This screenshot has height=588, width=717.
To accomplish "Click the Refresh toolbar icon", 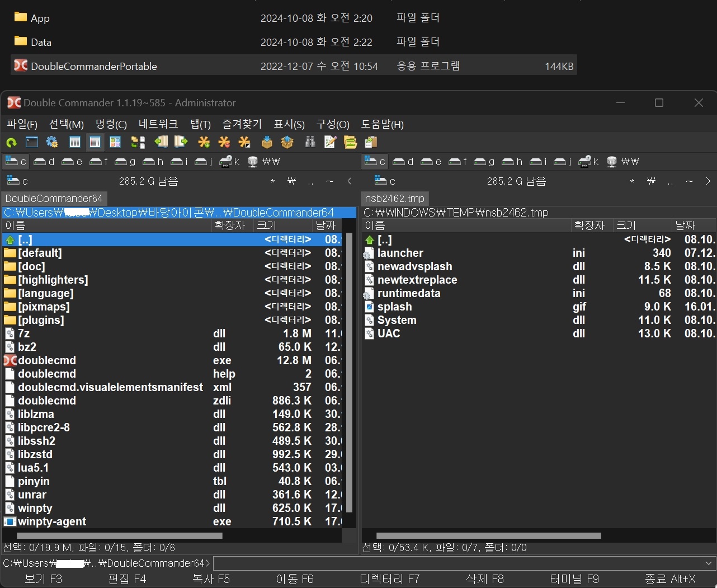I will [11, 142].
